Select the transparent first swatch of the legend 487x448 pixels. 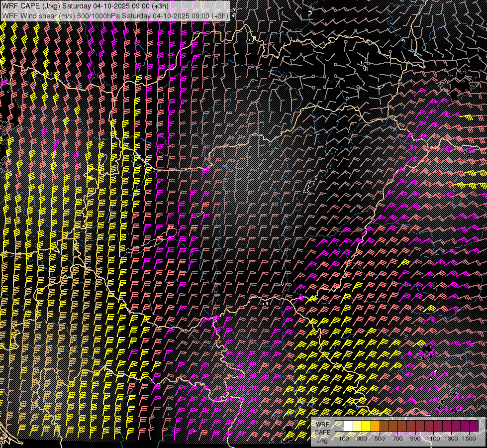point(340,426)
